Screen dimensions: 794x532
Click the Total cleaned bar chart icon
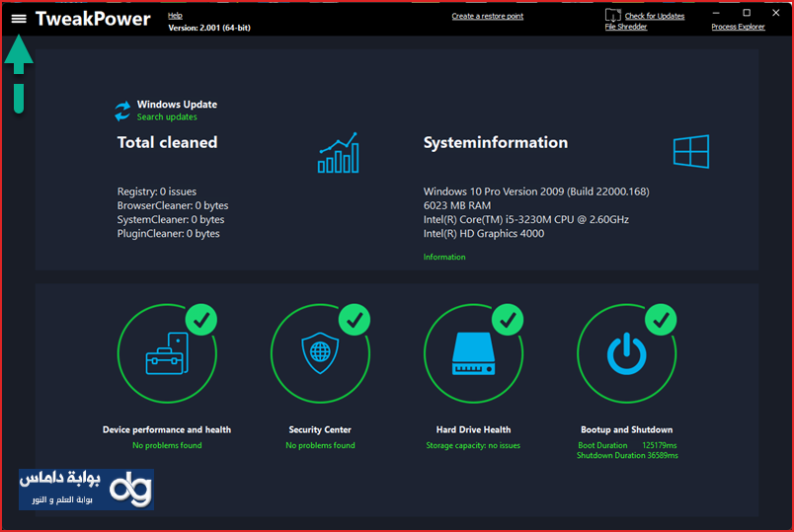(x=339, y=153)
